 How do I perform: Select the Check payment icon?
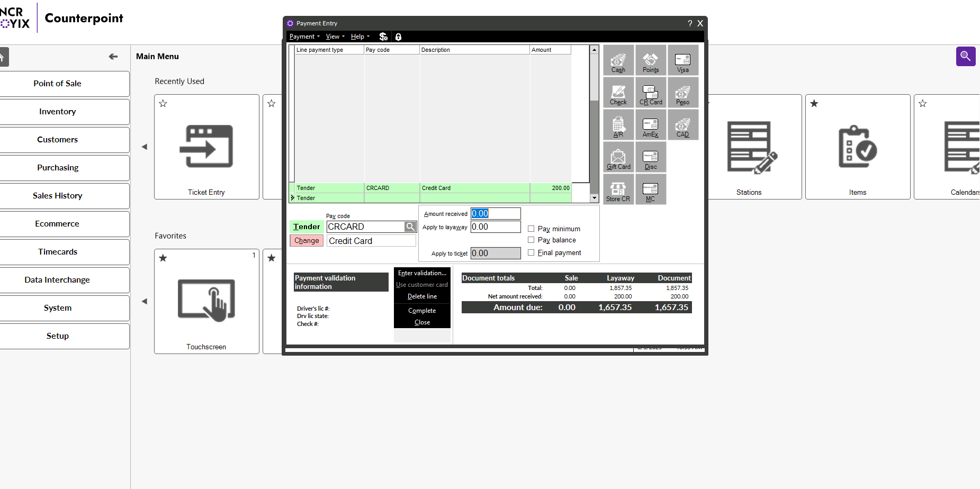[x=618, y=93]
